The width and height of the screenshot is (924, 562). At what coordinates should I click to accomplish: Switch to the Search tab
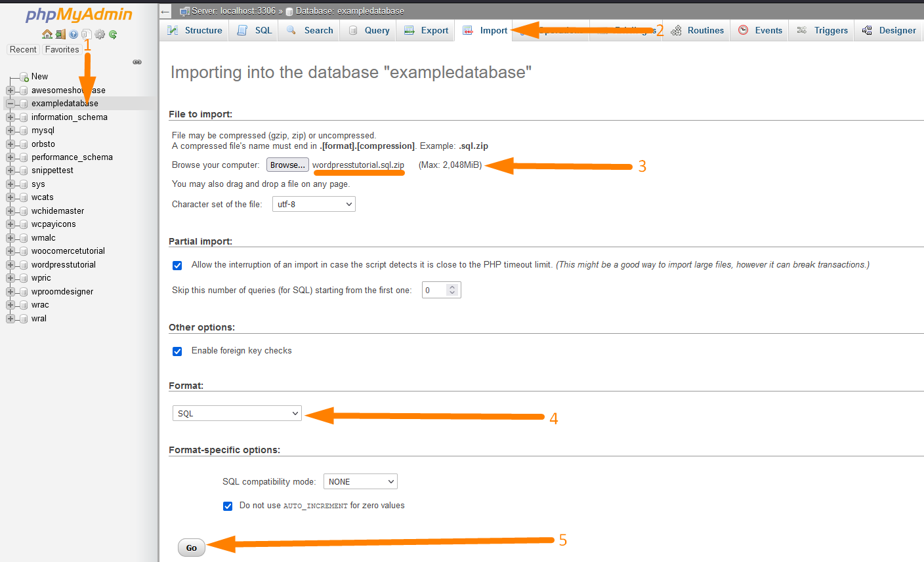coord(310,30)
